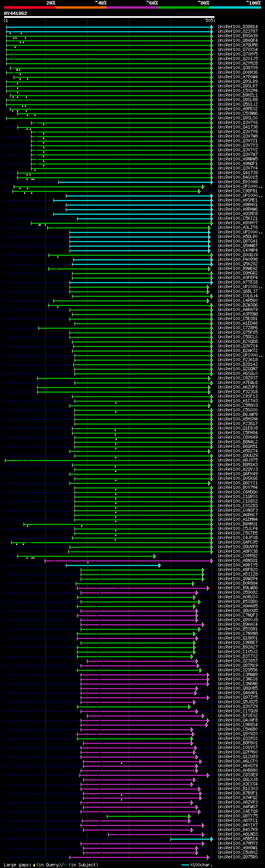Screen dimensions: 265x868
Task: Select hit label UniRef100_Q3IMI0
Action: click(x=238, y=739)
